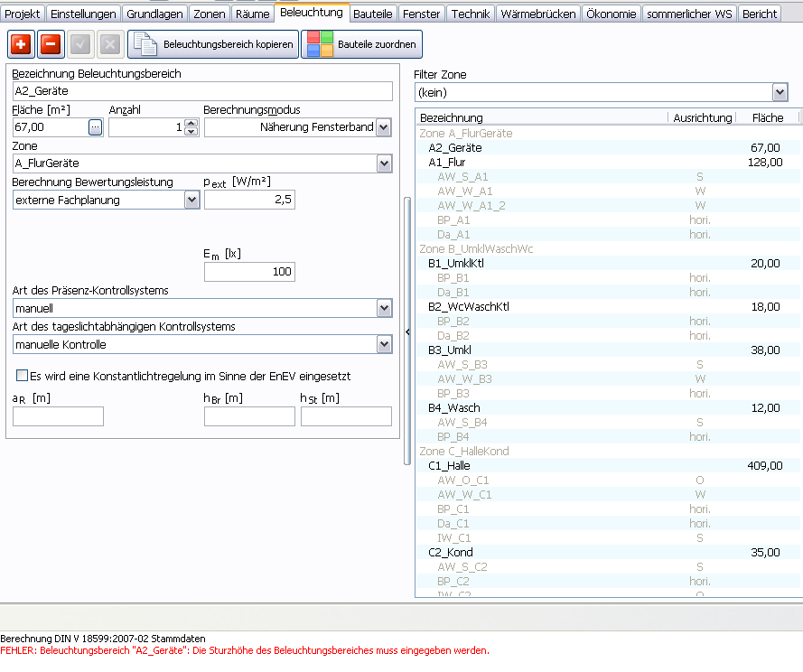The height and width of the screenshot is (672, 803).
Task: Click the red FEHLER error message
Action: [x=245, y=650]
